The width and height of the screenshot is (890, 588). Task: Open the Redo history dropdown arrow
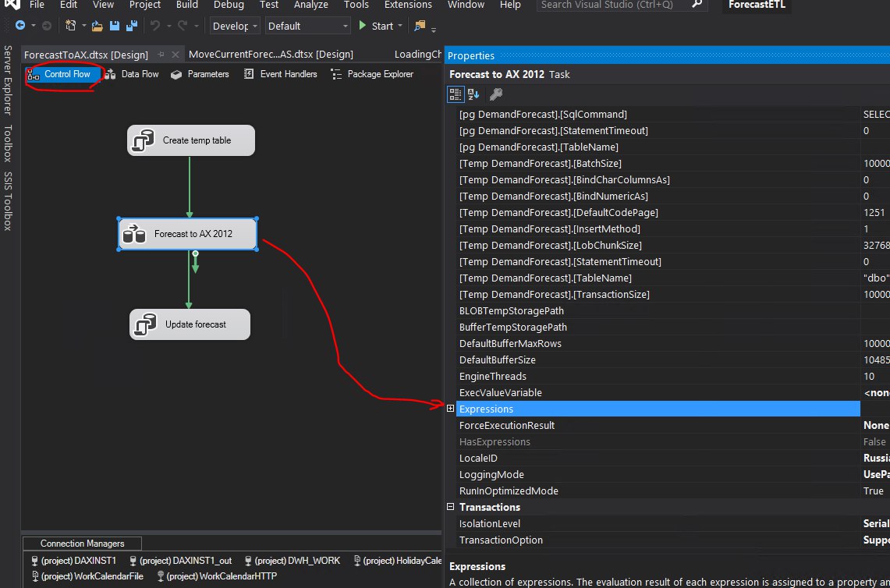click(x=197, y=26)
